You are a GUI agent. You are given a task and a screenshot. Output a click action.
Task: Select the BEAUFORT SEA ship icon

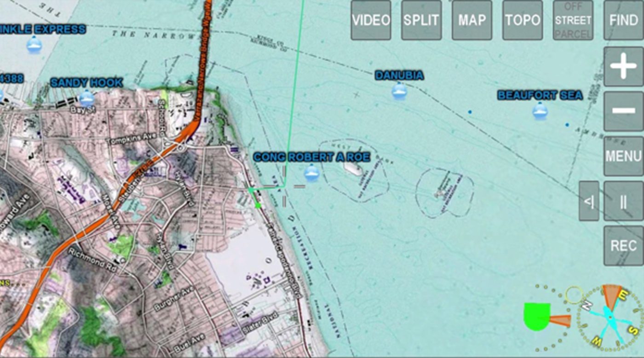[540, 110]
